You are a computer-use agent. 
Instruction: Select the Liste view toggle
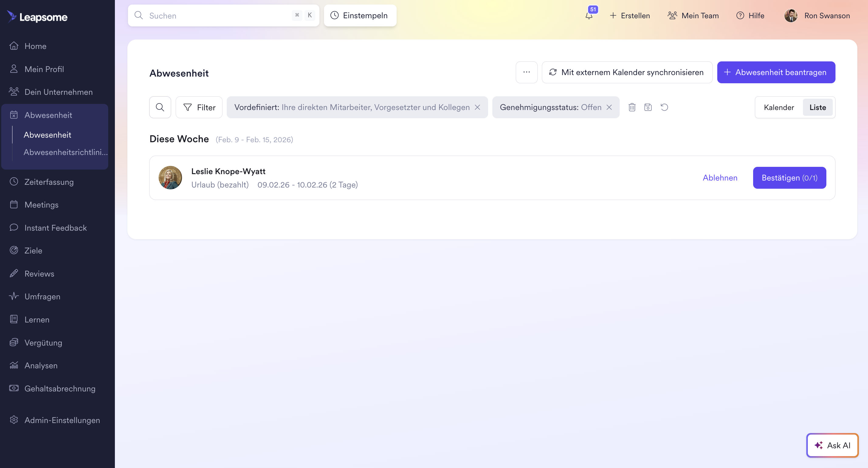point(818,107)
